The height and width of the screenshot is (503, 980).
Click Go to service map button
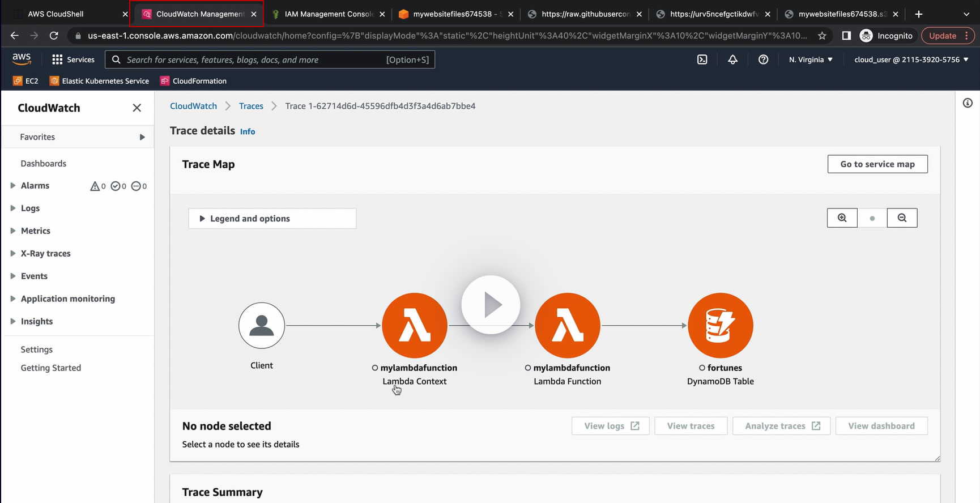(877, 164)
